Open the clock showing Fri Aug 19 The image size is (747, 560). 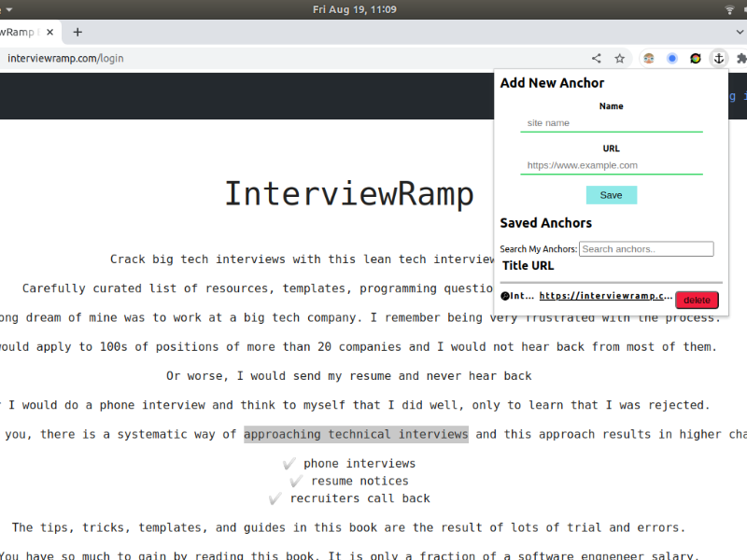point(354,9)
